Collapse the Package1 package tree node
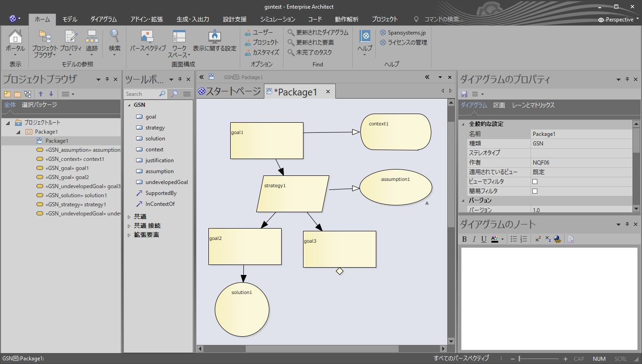Viewport: 642px width, 364px height. (18, 132)
